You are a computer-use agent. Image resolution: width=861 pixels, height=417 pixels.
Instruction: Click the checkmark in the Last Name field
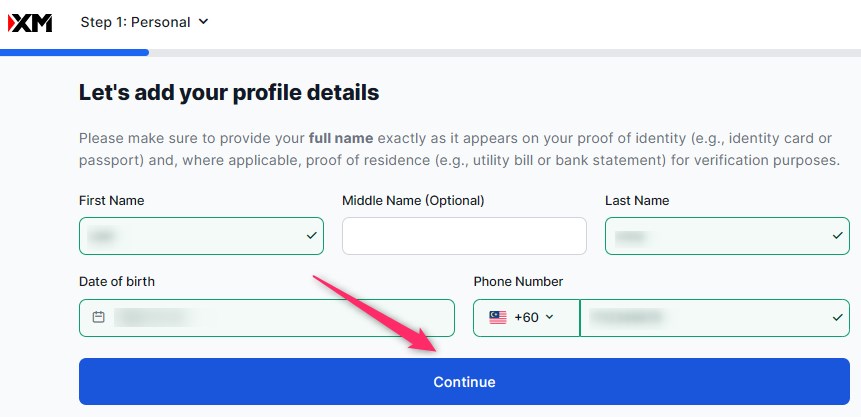pyautogui.click(x=836, y=236)
